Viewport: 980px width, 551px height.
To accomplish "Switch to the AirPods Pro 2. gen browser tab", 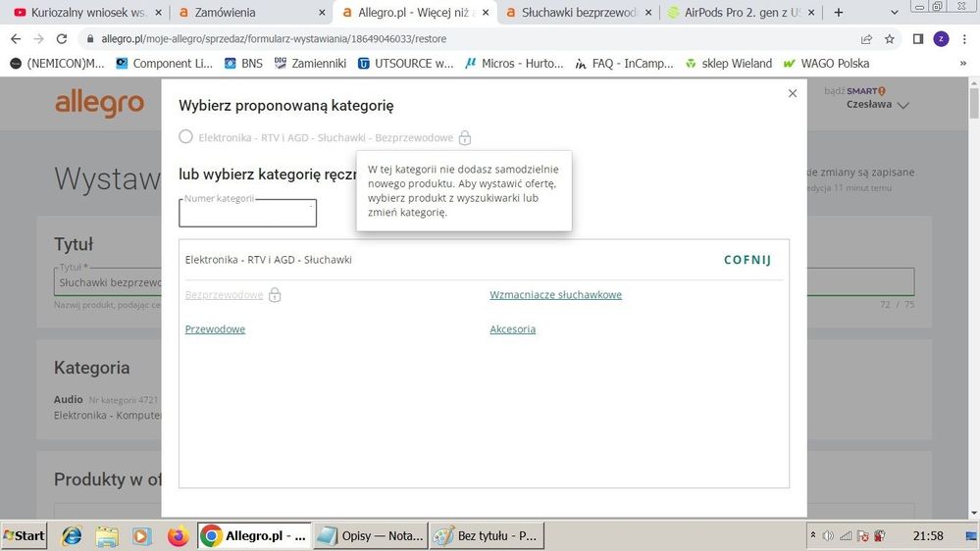I will coord(742,13).
